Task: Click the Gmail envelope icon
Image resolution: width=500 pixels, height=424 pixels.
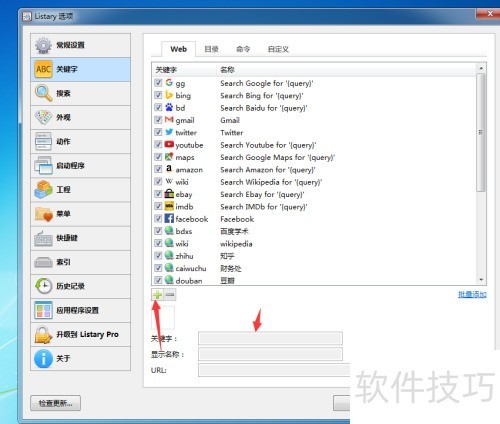Action: (169, 119)
